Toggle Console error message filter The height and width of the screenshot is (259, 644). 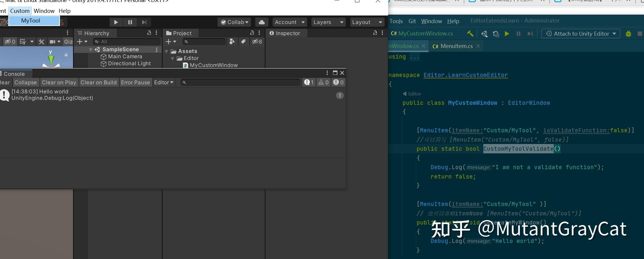[x=338, y=83]
